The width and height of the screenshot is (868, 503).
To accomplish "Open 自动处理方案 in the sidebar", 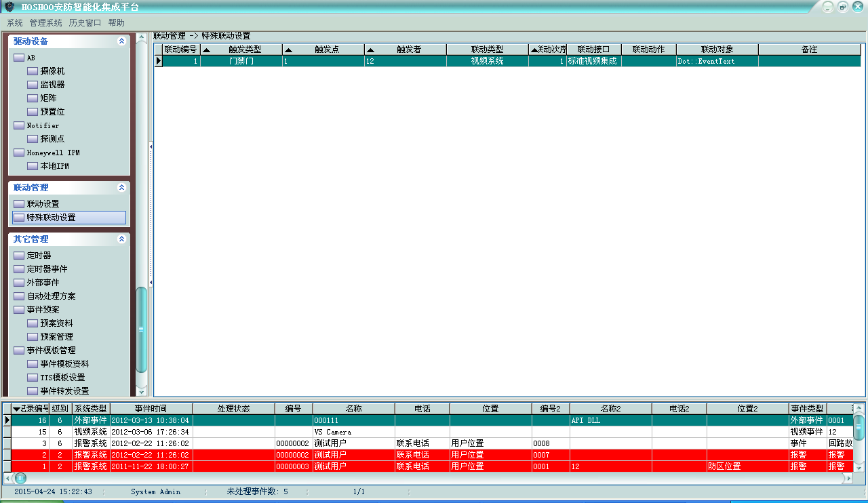I will (51, 296).
